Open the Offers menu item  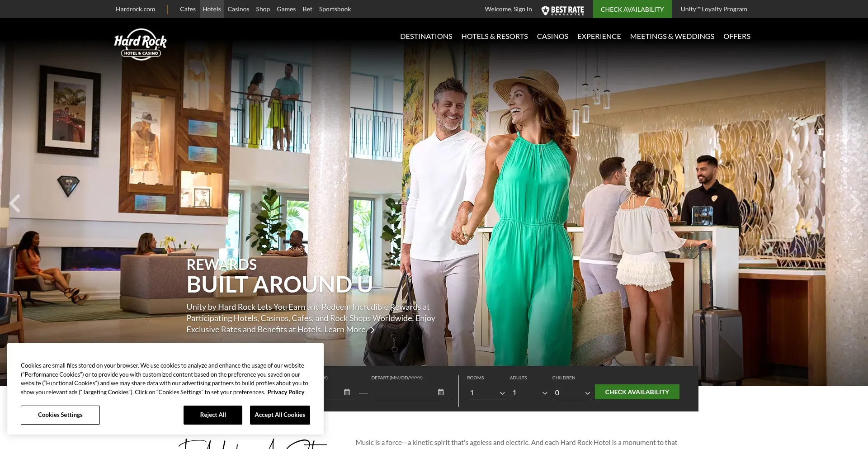736,36
